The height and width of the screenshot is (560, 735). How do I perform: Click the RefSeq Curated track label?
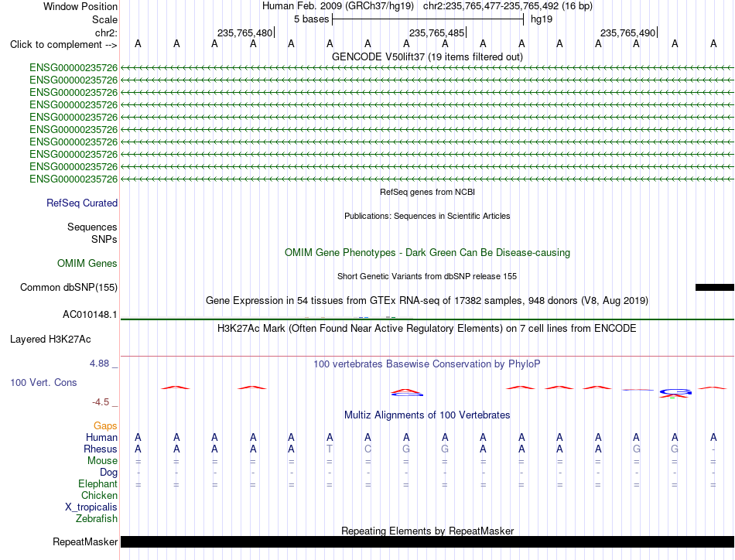coord(81,203)
